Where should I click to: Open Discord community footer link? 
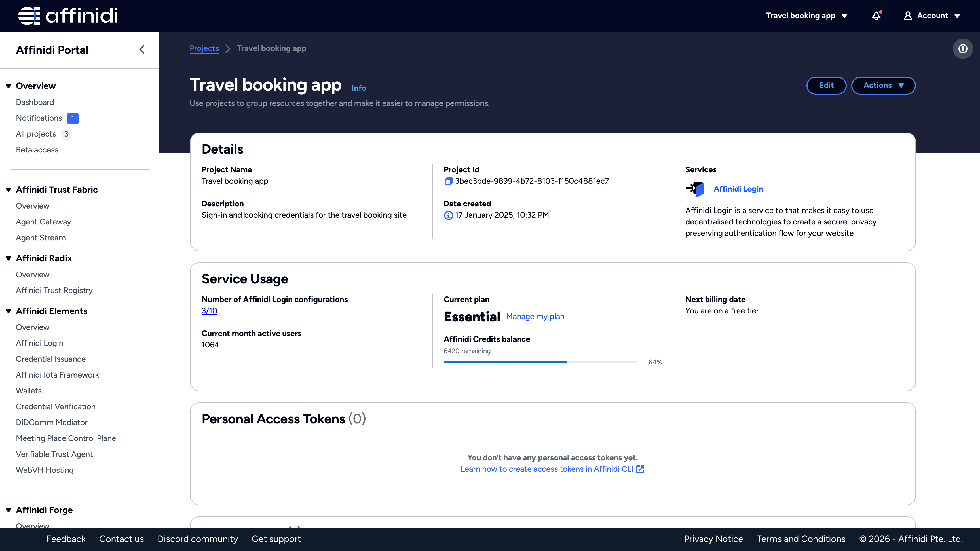point(198,539)
